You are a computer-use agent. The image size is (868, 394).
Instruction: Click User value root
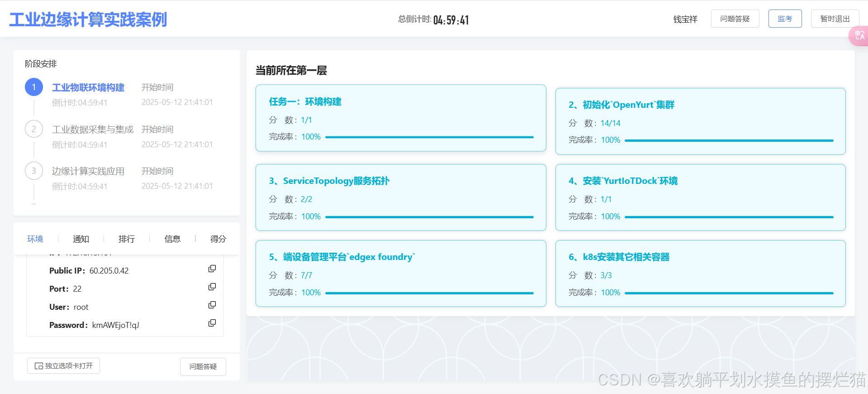pos(81,307)
